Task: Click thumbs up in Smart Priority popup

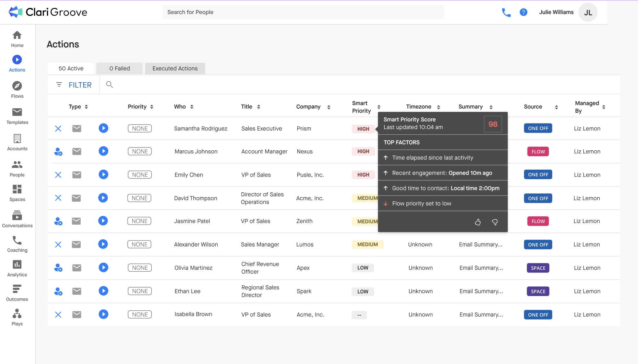Action: coord(478,222)
